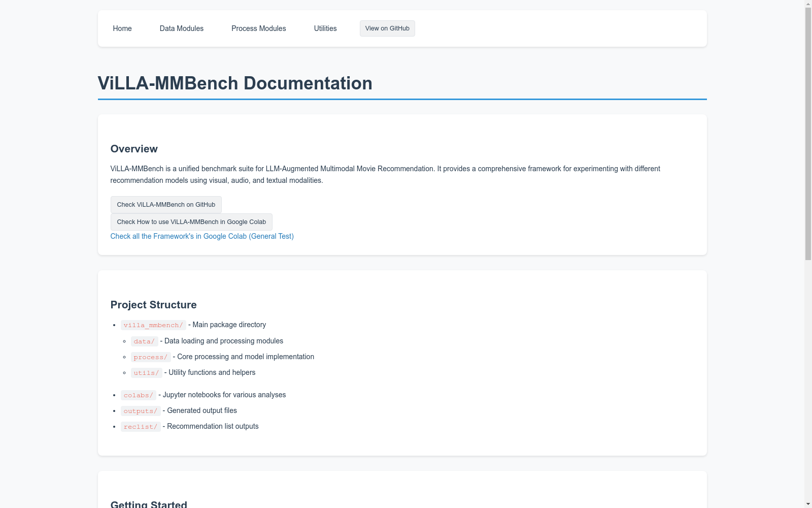Click the scrollbar up arrow
This screenshot has width=812, height=508.
[808, 4]
